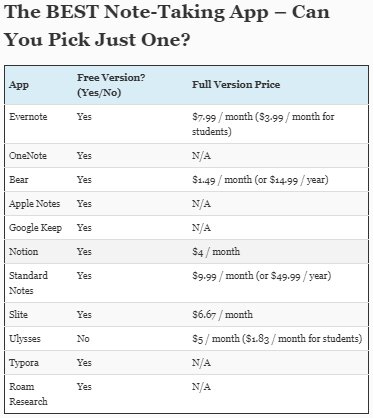Select the Evernote app name cell

[28, 117]
